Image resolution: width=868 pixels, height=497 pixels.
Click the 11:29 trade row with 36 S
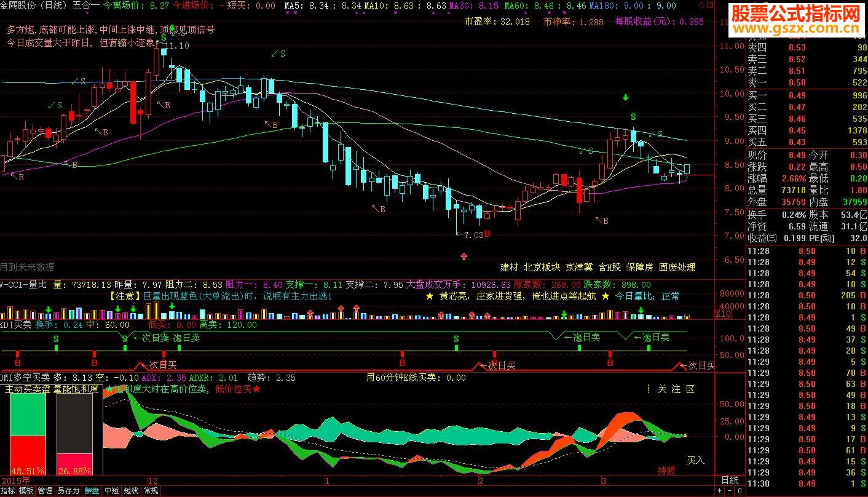pyautogui.click(x=807, y=472)
